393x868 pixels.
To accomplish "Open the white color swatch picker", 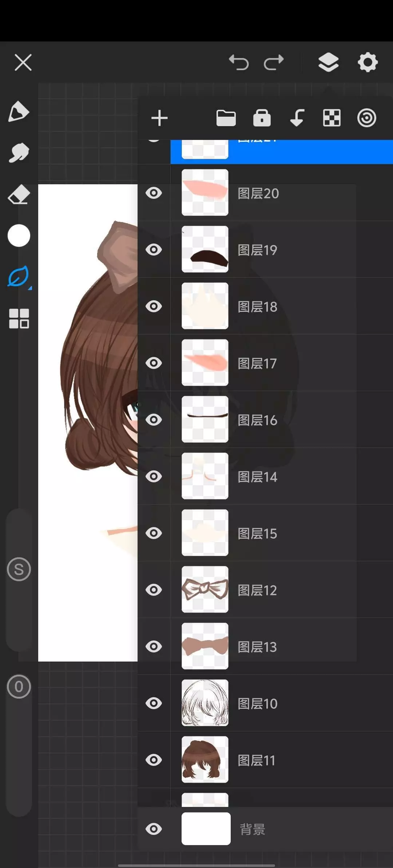I will coord(19,236).
